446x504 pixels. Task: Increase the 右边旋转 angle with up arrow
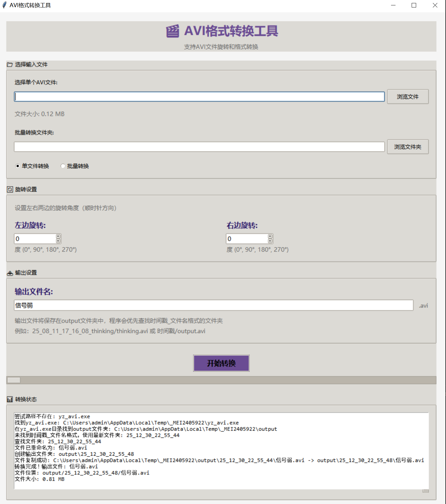270,236
